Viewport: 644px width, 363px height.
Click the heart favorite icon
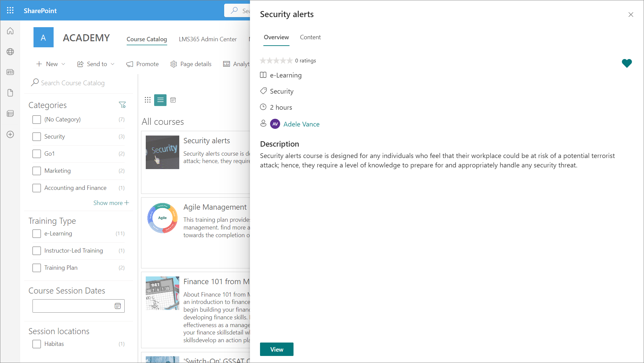(627, 63)
